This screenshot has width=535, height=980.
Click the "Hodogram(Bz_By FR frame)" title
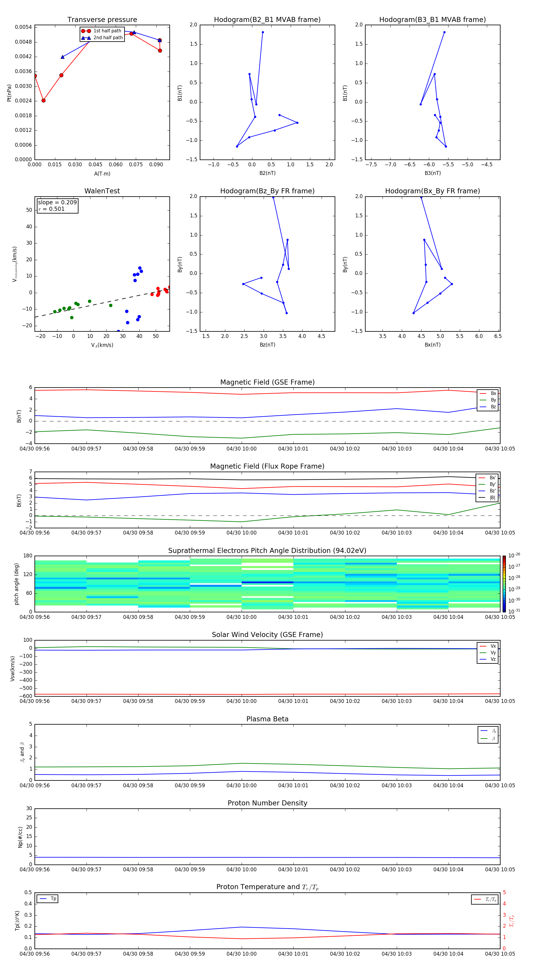point(267,191)
